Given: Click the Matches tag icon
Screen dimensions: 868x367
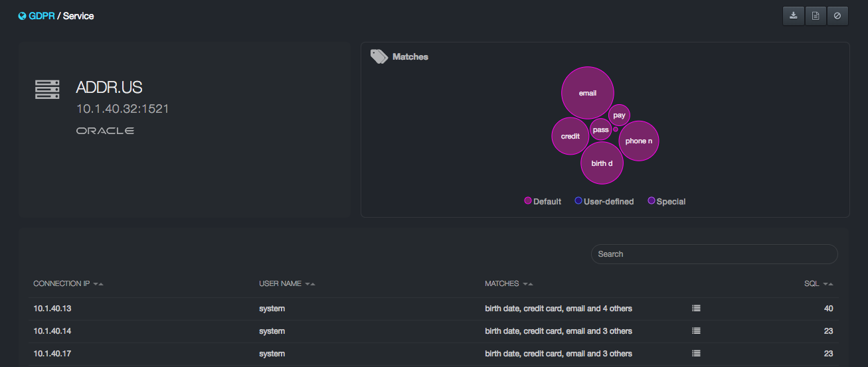Looking at the screenshot, I should (x=379, y=56).
